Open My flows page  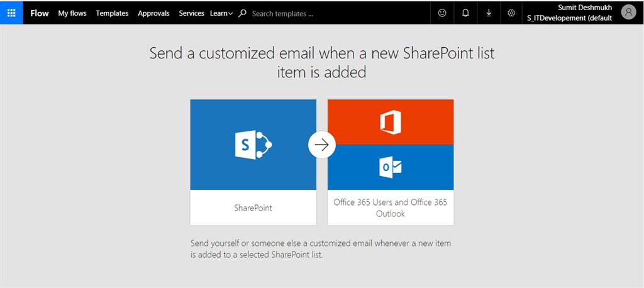point(72,13)
